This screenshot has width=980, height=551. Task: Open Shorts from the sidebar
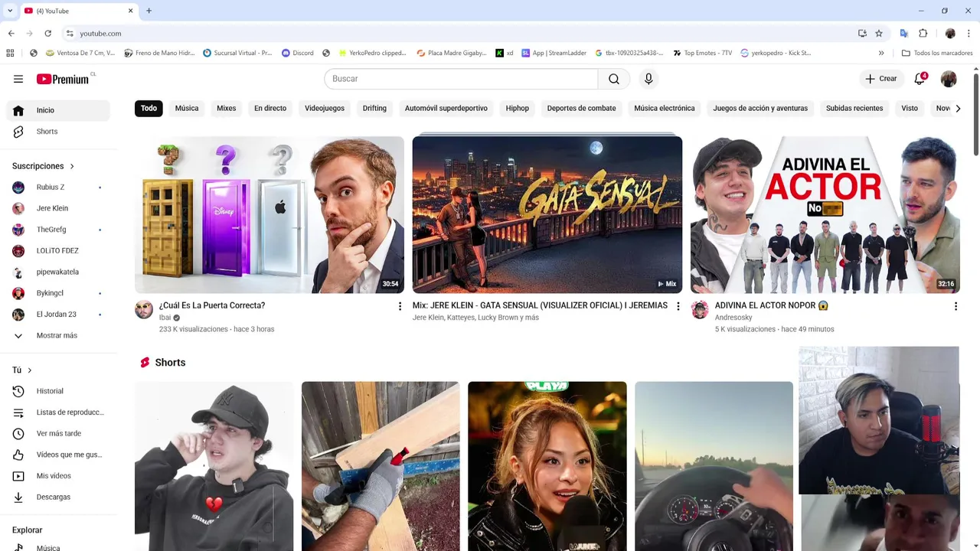(x=58, y=132)
